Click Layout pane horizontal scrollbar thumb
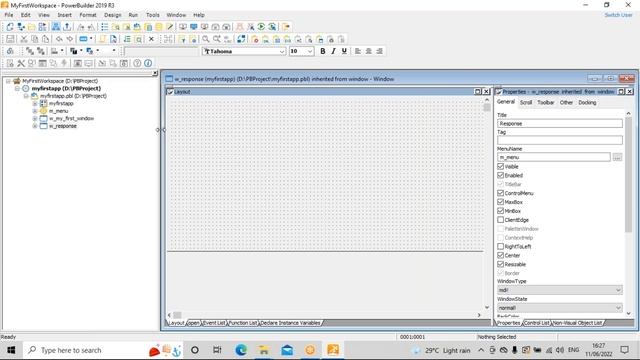Image resolution: width=640 pixels, height=360 pixels. click(177, 315)
